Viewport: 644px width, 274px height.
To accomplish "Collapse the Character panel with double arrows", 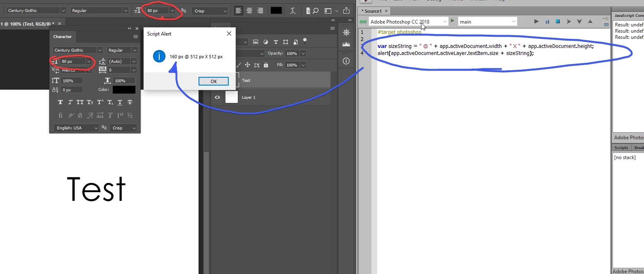I will click(129, 29).
